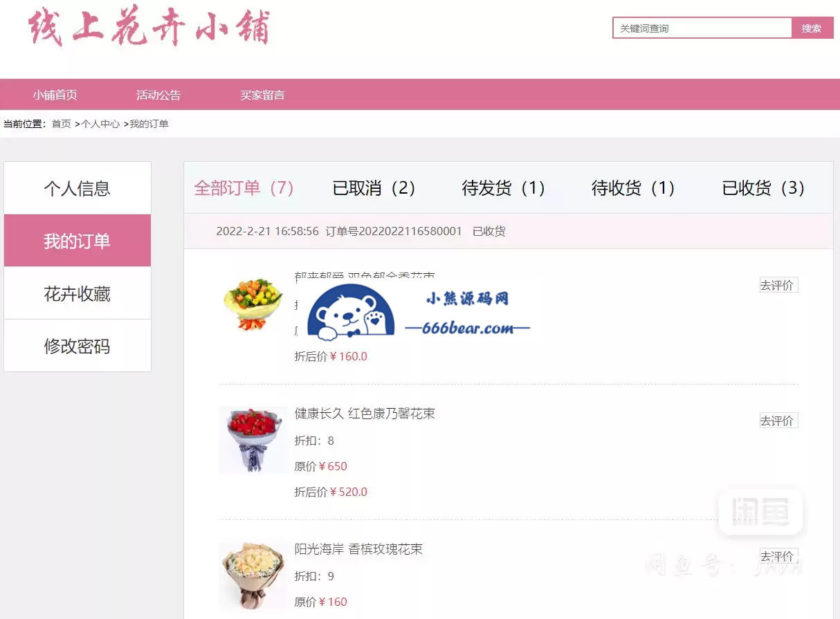Open 买家留言 in the navigation bar
The height and width of the screenshot is (619, 840).
pyautogui.click(x=262, y=95)
